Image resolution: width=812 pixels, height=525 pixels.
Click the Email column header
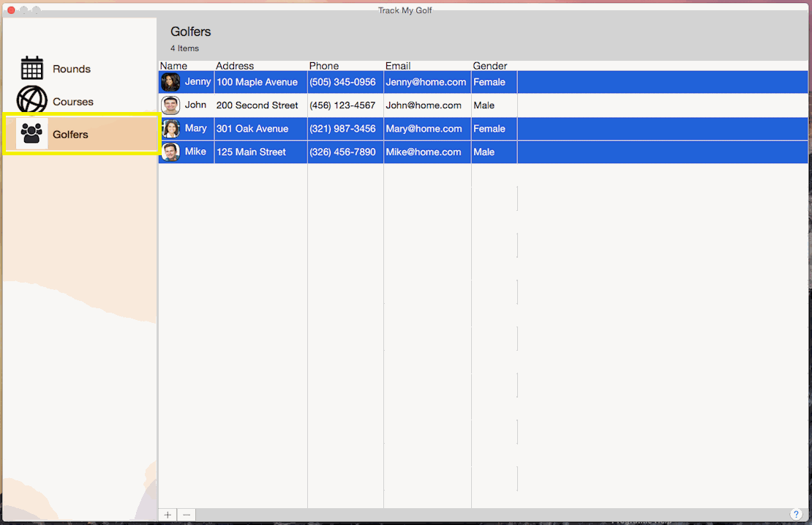[x=398, y=66]
